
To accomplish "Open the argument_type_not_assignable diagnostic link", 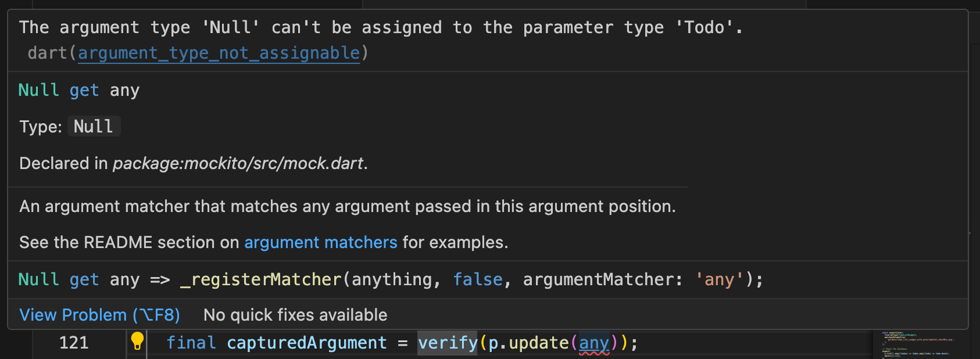I will tap(219, 53).
